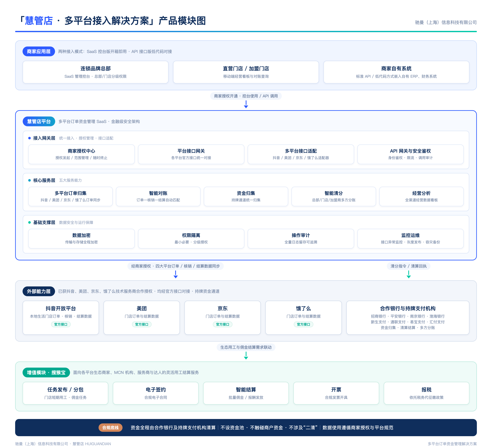This screenshot has height=448, width=492.
Task: Open the 报税 module card
Action: pyautogui.click(x=426, y=393)
